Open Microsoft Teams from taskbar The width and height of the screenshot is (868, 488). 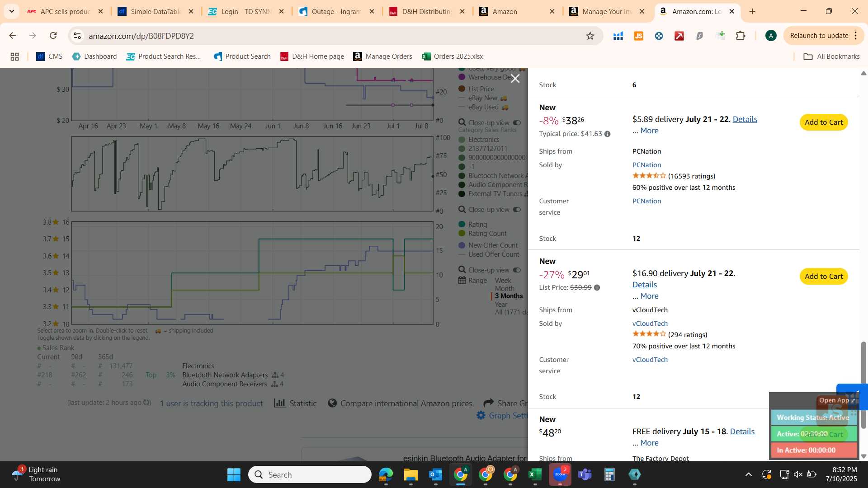pos(585,474)
